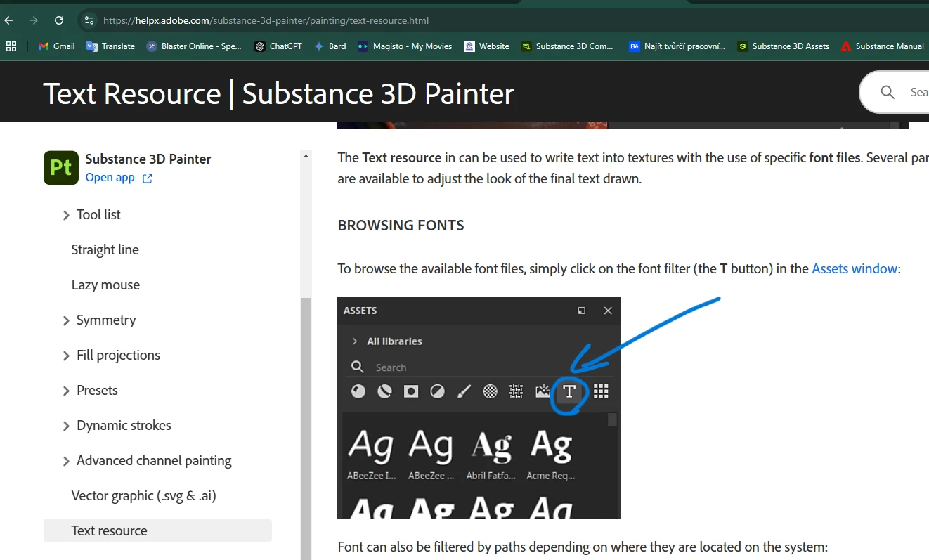This screenshot has width=929, height=560.
Task: Open site information icon in address bar
Action: click(x=88, y=20)
